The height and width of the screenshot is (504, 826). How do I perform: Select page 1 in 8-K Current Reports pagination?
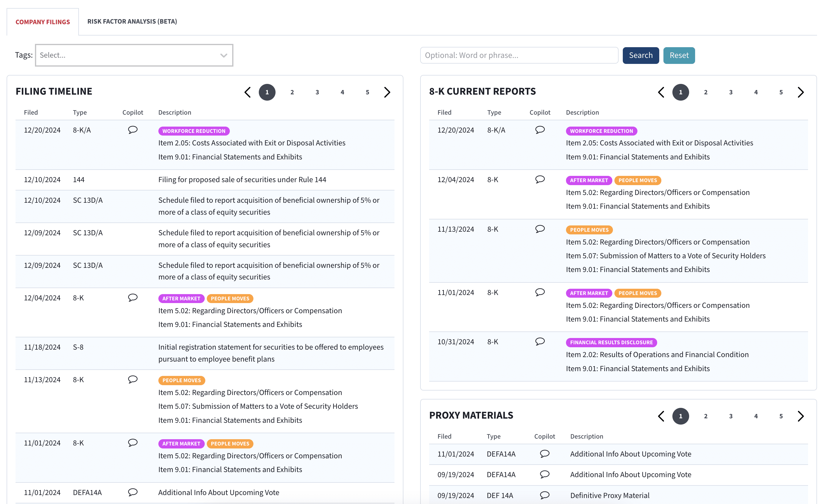680,92
